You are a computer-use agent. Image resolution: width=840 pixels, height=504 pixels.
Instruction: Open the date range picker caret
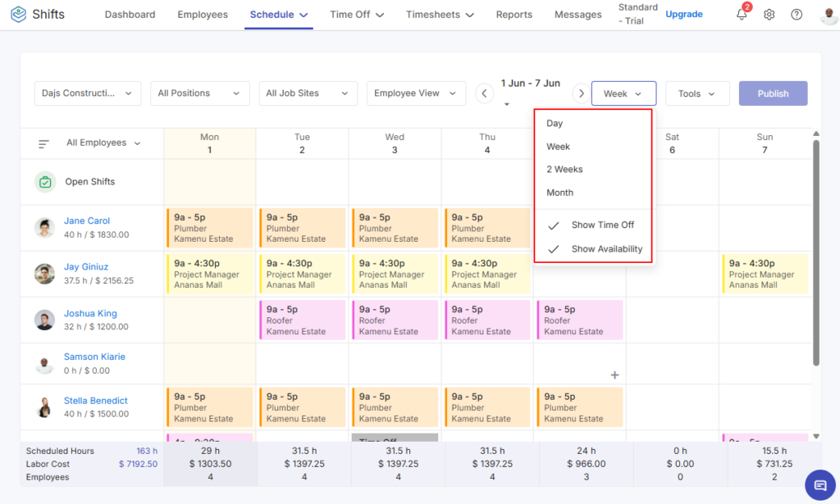(507, 104)
